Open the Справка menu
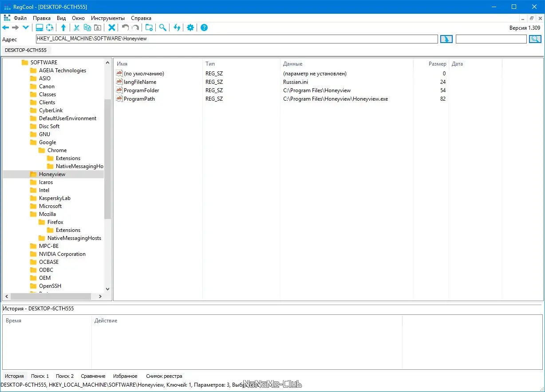Screen dimensions: 545x392 point(141,18)
